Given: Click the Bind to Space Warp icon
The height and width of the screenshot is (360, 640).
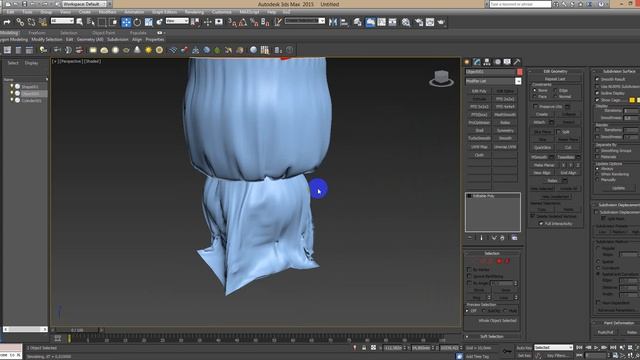Looking at the screenshot, I should coord(42,22).
